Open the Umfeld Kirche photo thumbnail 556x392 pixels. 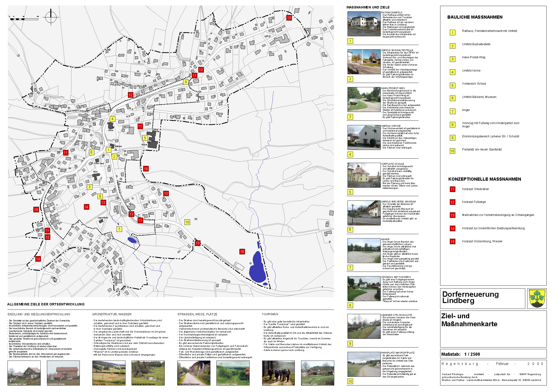(364, 137)
